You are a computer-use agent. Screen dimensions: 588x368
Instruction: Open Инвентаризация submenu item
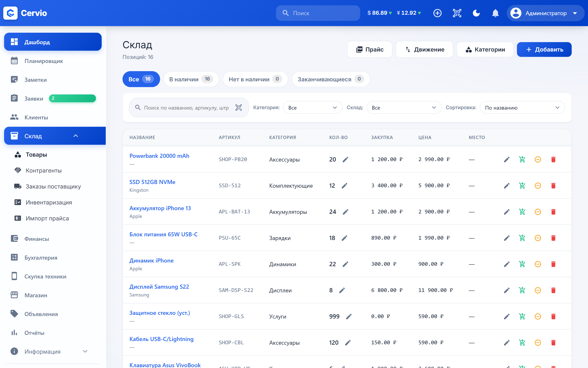click(x=49, y=202)
